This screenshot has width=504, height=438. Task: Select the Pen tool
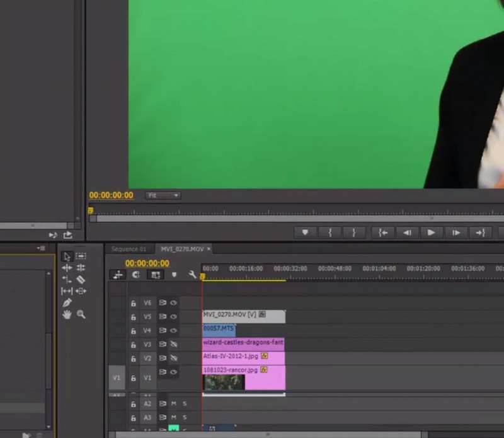click(x=67, y=303)
